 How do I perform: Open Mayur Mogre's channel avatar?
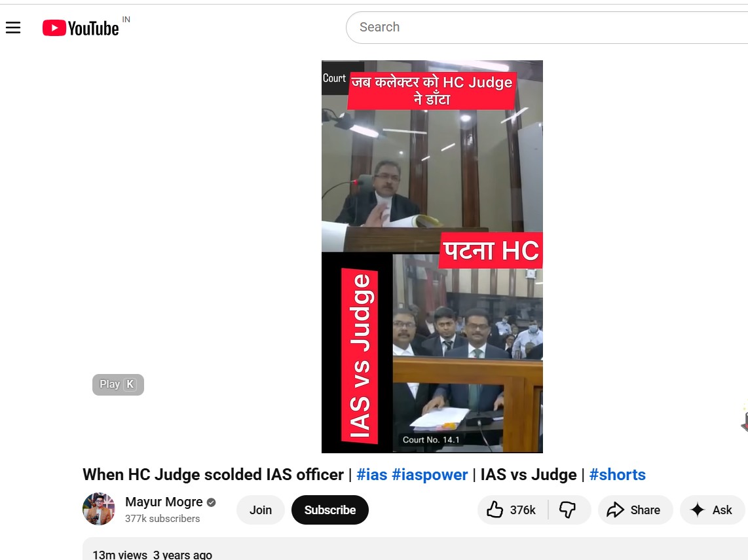99,510
